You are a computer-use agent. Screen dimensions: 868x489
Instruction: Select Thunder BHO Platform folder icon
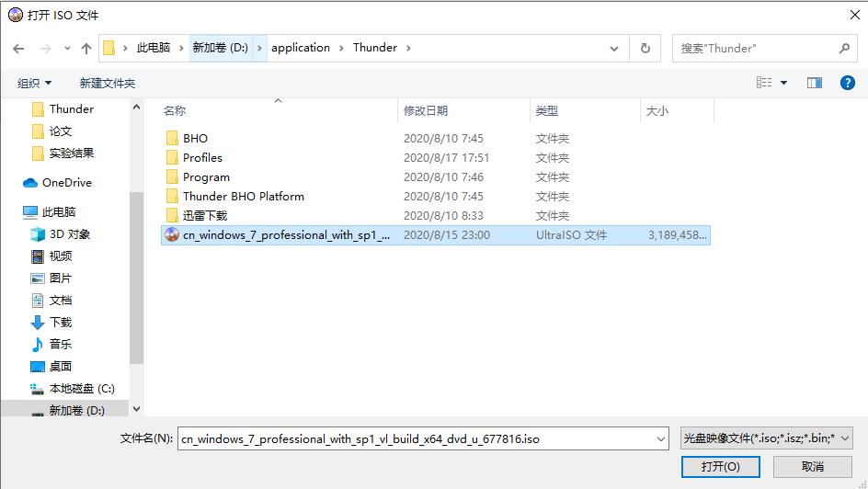pyautogui.click(x=172, y=196)
